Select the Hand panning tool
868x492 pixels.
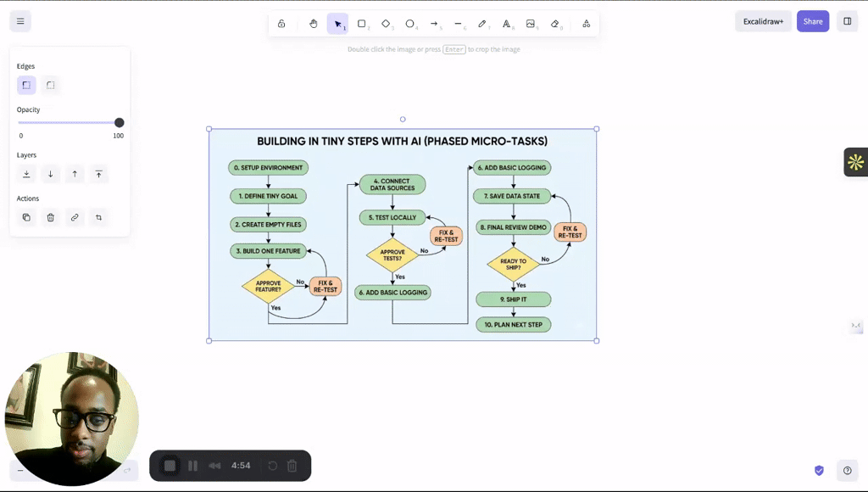[313, 23]
